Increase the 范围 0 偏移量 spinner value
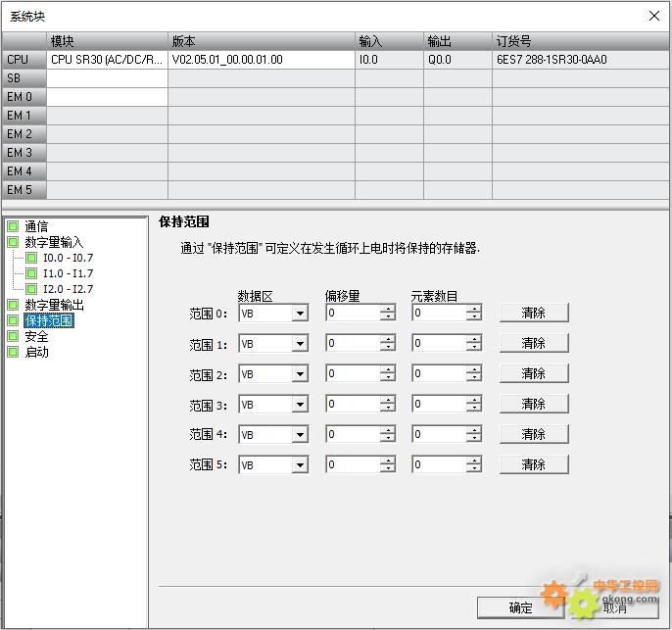672x630 pixels. point(388,310)
